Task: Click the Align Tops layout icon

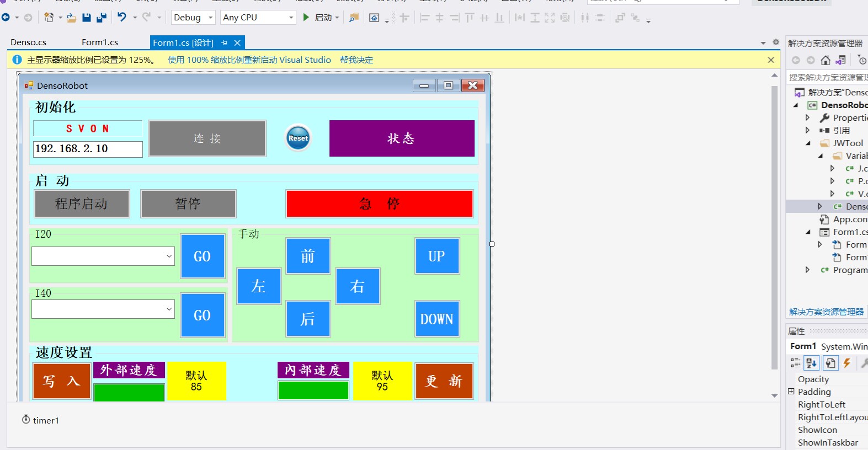Action: [470, 18]
